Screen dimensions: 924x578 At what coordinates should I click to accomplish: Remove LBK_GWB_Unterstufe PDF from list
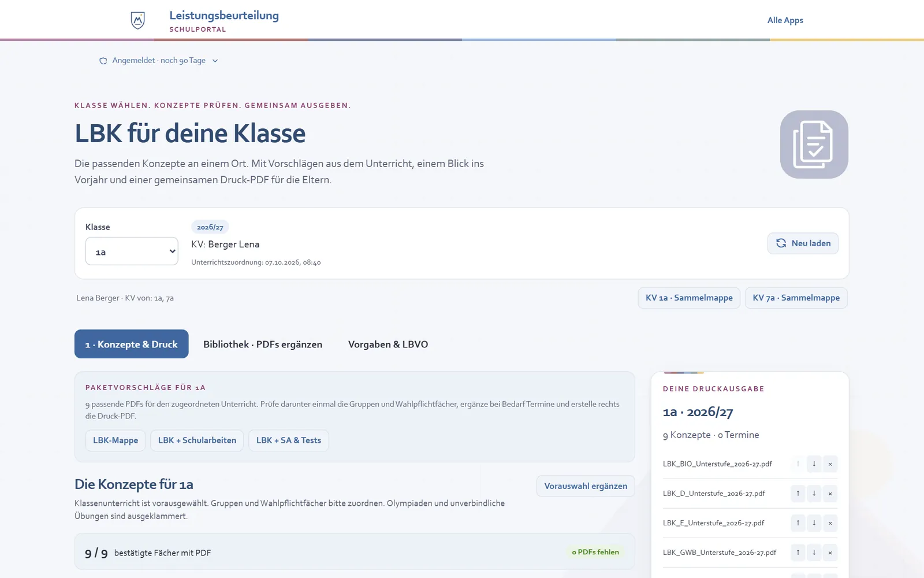coord(830,552)
